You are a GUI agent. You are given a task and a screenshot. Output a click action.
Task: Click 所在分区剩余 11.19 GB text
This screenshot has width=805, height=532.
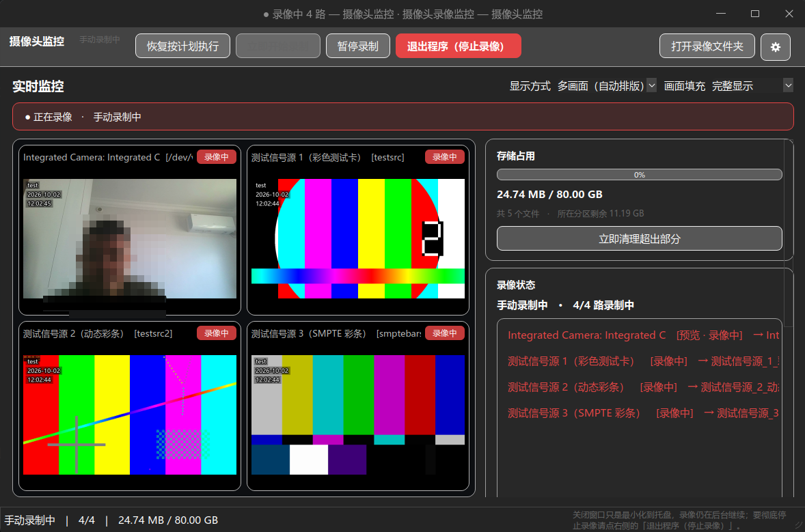click(x=601, y=214)
